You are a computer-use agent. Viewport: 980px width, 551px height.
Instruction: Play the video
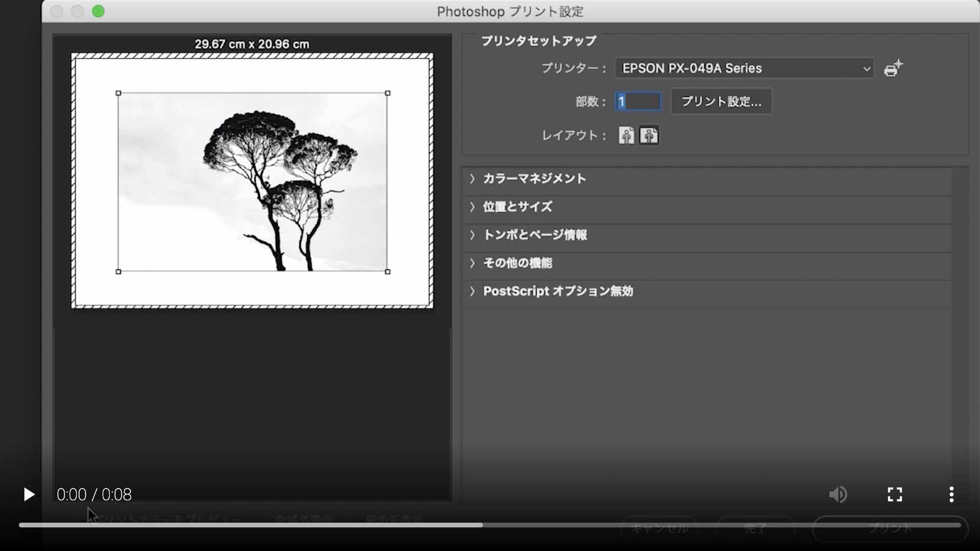coord(28,494)
